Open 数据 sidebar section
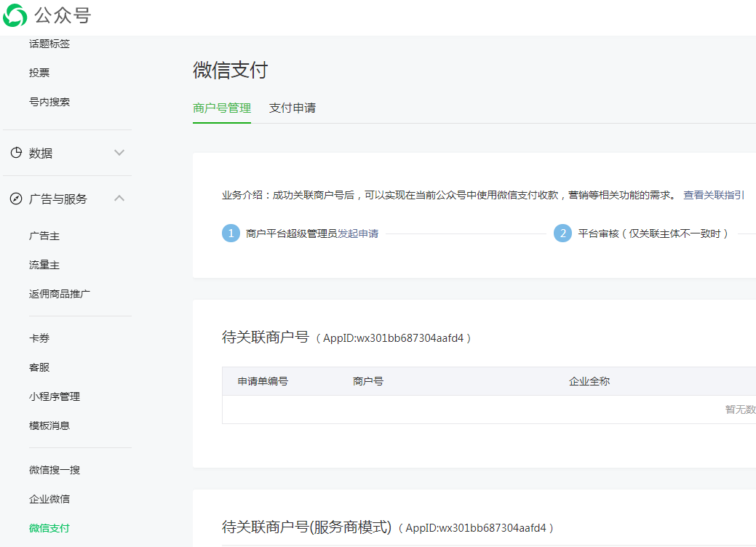756x547 pixels. (x=68, y=153)
